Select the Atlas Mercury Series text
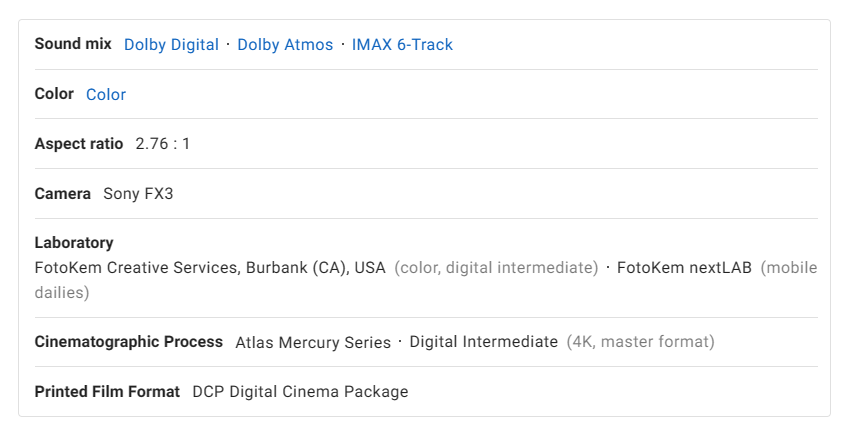Screen dimensions: 850x430 (313, 343)
